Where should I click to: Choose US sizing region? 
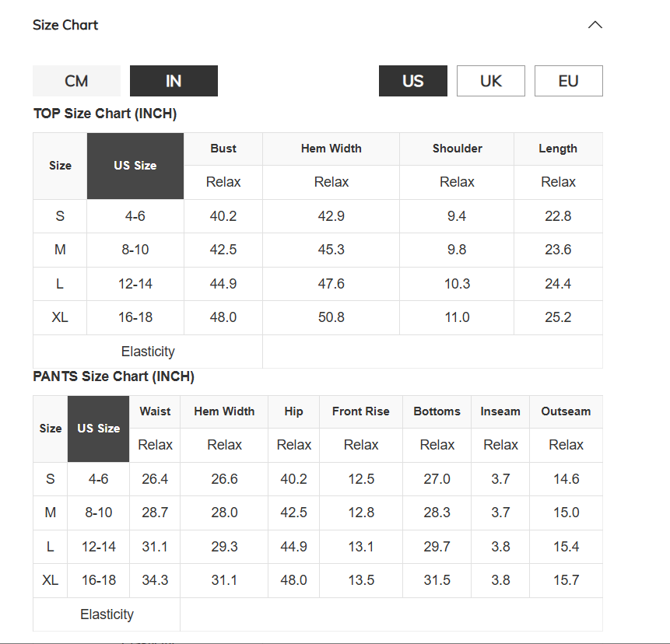[412, 81]
